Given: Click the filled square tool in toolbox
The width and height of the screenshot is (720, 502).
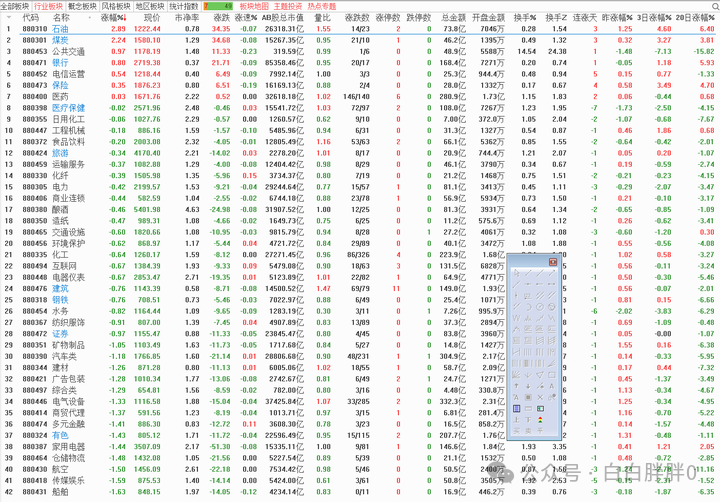Looking at the screenshot, I should [528, 397].
